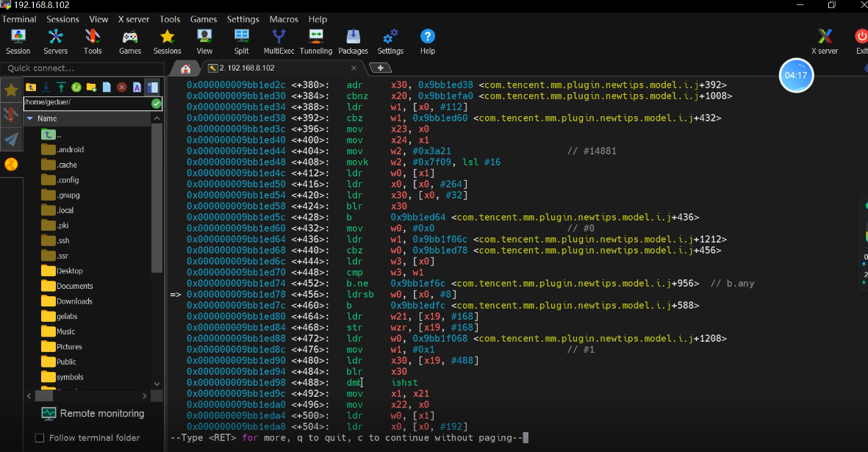Open the Sessions menu

click(x=62, y=19)
